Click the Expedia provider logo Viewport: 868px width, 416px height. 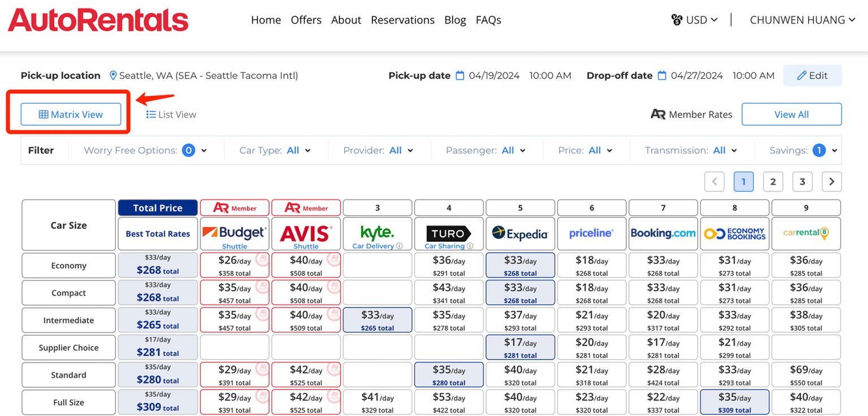[x=520, y=233]
